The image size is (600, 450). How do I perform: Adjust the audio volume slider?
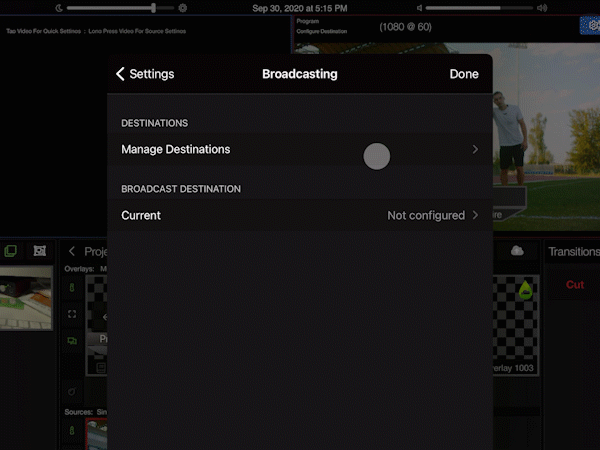pos(478,8)
